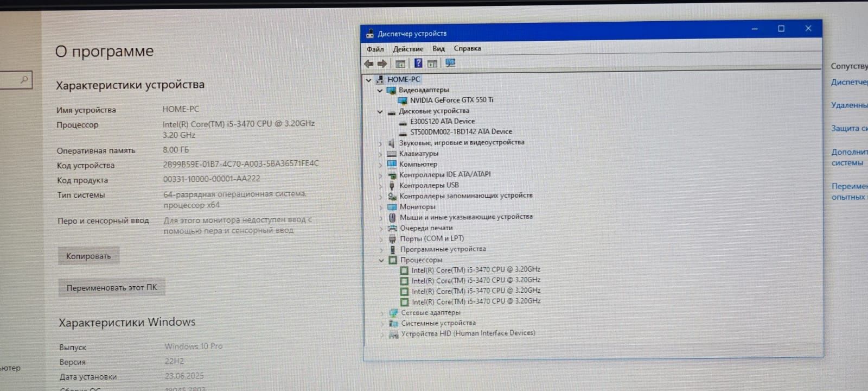The width and height of the screenshot is (868, 391).
Task: Click HOME-PC value under Имя устройства
Action: coord(181,109)
